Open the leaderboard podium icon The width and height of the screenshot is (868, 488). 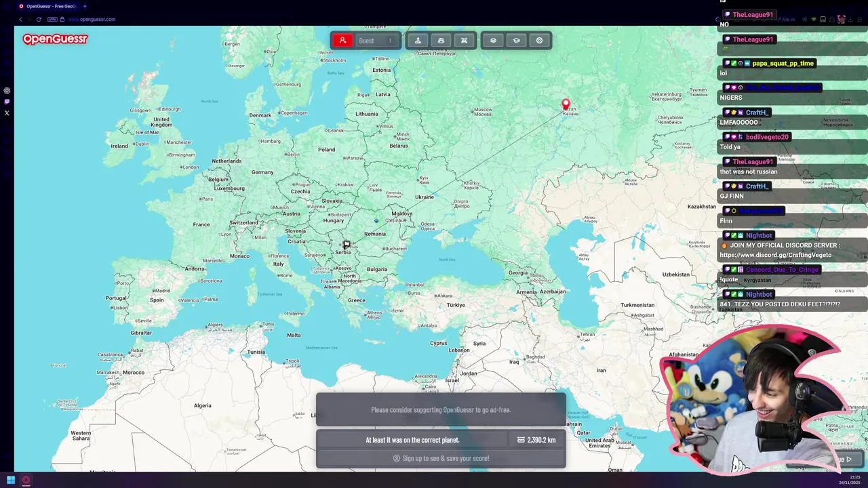click(418, 41)
